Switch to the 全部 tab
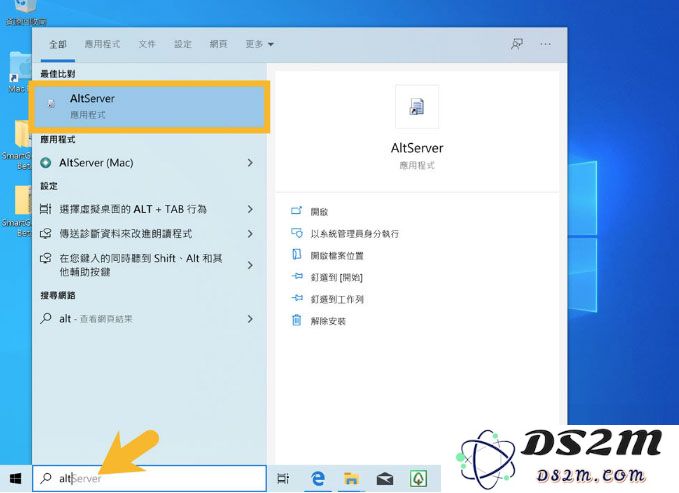Viewport: 679px width, 493px height. point(58,44)
